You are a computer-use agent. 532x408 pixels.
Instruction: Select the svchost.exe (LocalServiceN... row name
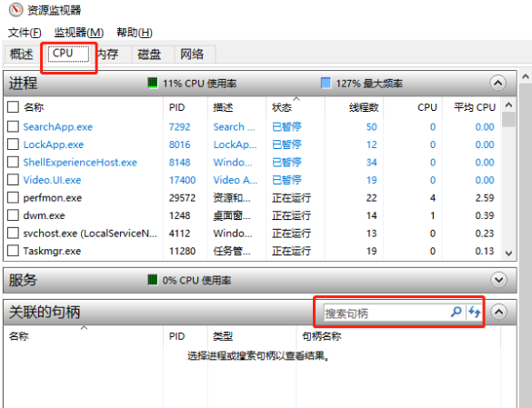point(90,234)
